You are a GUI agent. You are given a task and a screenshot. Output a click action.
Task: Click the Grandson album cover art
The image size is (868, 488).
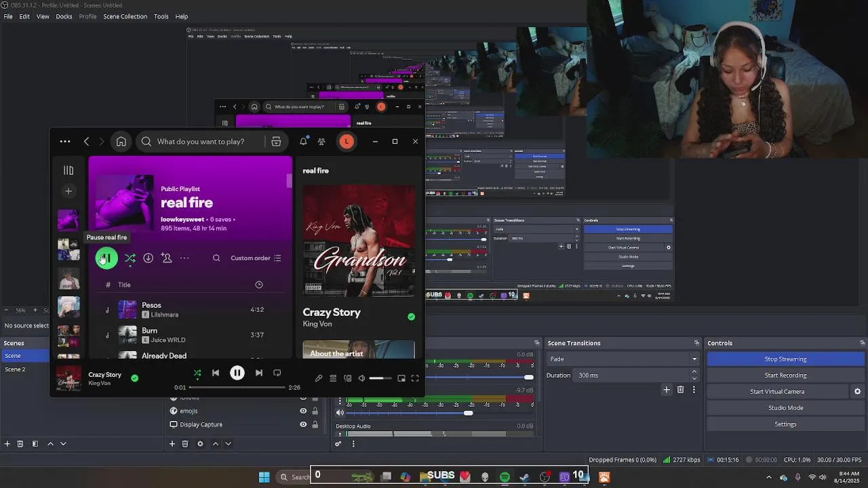(359, 241)
